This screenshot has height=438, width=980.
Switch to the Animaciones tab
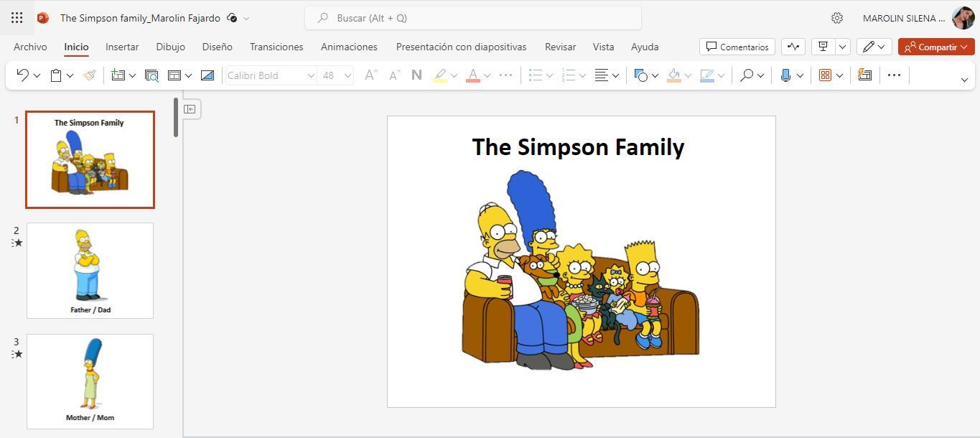tap(349, 47)
